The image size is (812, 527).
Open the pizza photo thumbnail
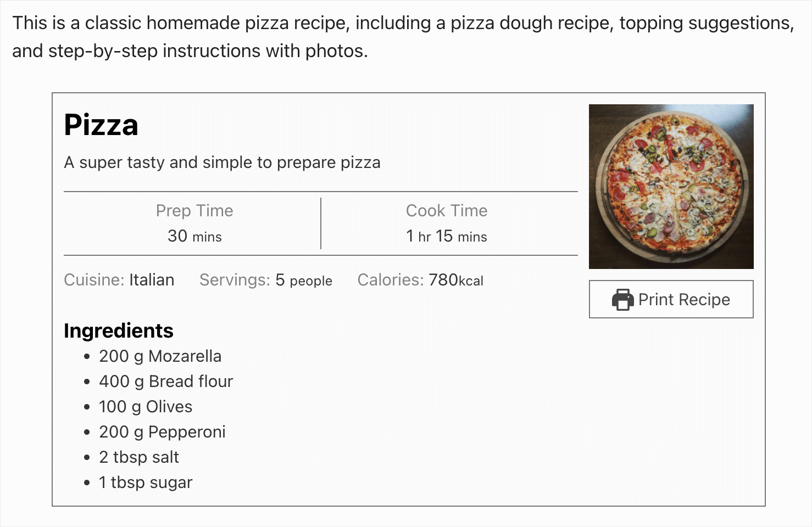[671, 186]
